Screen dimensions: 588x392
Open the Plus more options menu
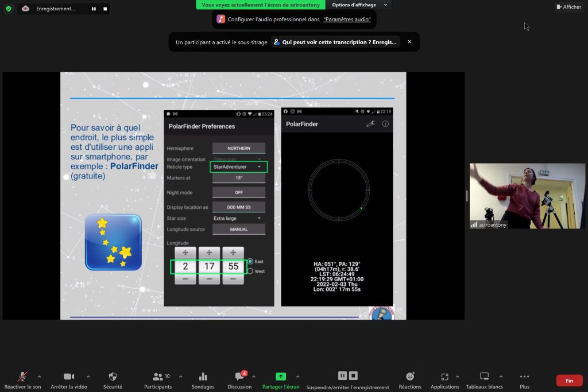(x=525, y=380)
